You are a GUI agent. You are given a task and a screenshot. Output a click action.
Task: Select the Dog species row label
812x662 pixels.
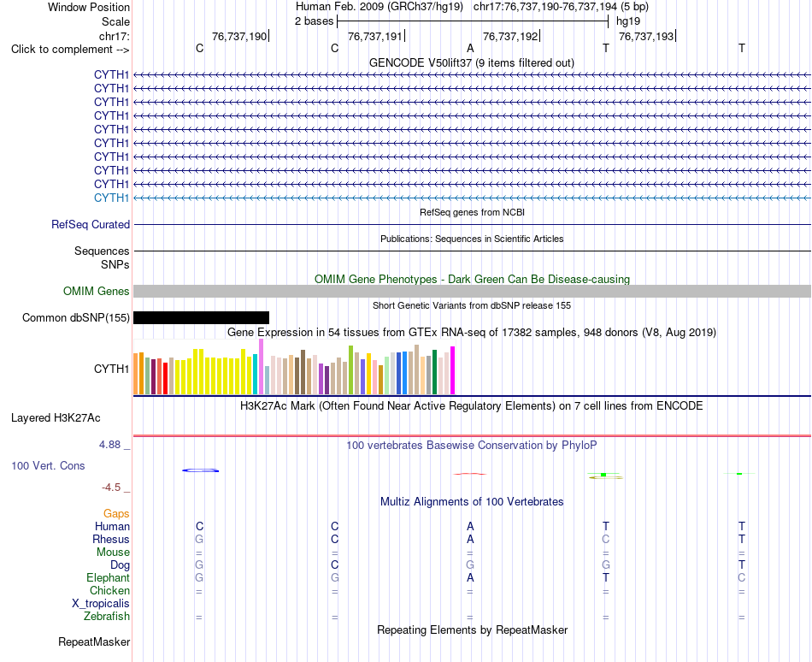tap(120, 565)
